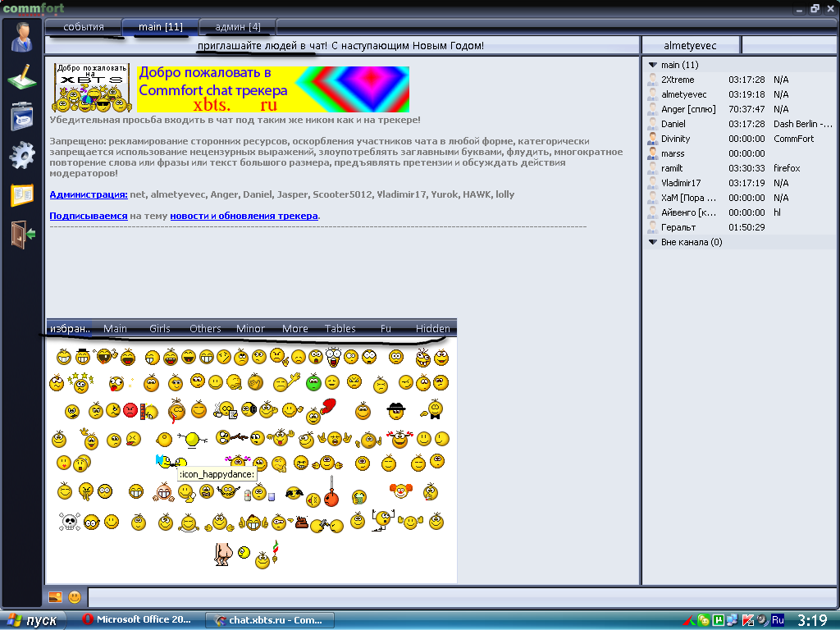840x630 pixels.
Task: Open the Girls smiley category tab
Action: point(160,328)
